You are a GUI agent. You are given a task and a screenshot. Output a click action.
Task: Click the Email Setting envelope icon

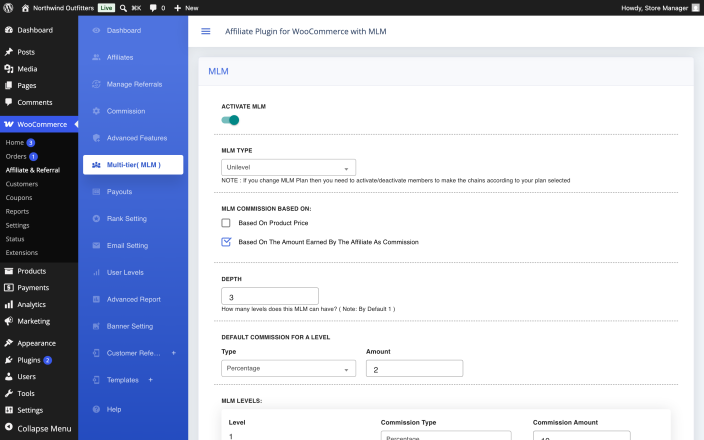(96, 246)
